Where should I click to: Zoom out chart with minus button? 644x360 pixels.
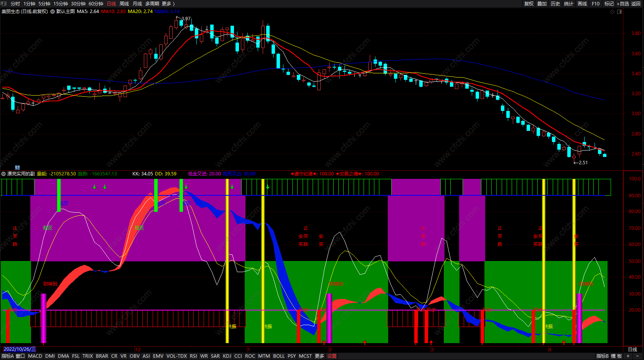pyautogui.click(x=637, y=356)
